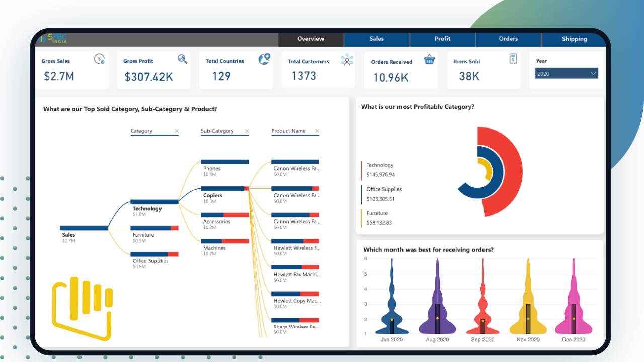
Task: Switch to the Sales tab
Action: [376, 39]
